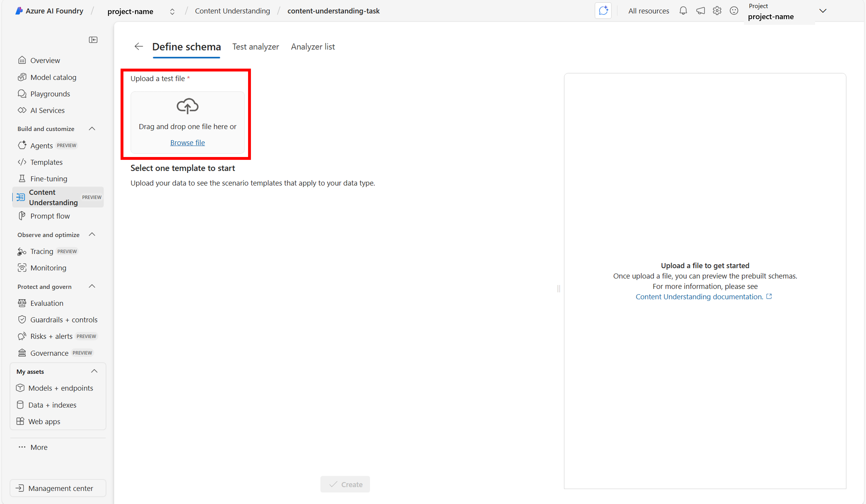
Task: Click the Browse file link
Action: click(x=187, y=143)
